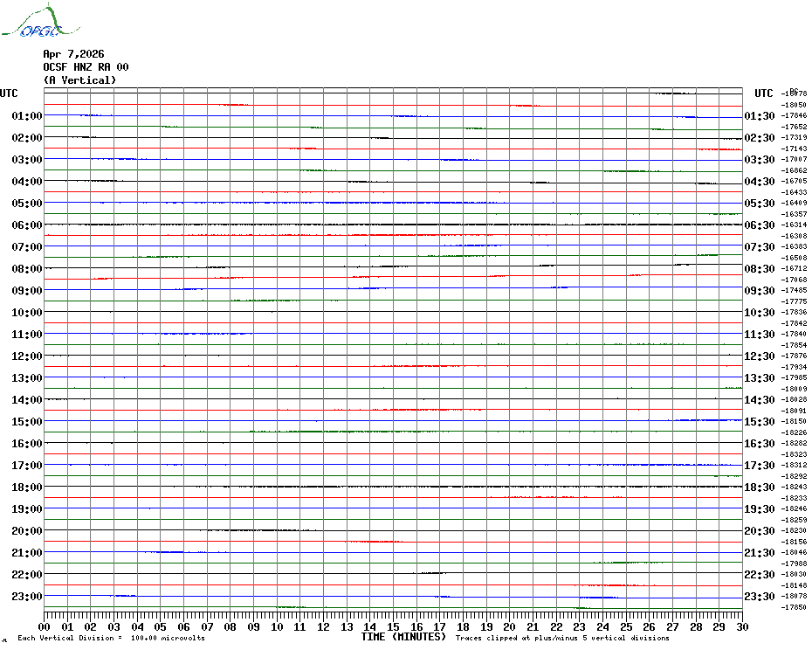Click the 06:00 row time label

(x=27, y=225)
